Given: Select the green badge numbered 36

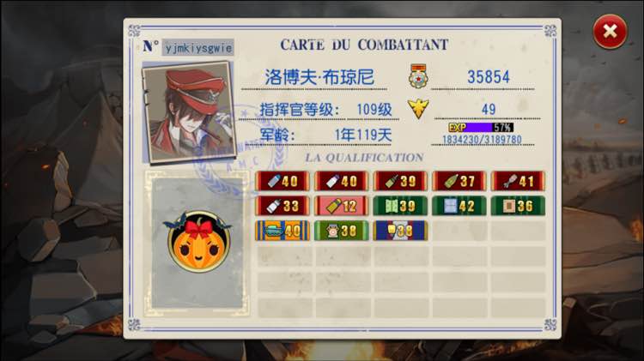Looking at the screenshot, I should (x=518, y=206).
